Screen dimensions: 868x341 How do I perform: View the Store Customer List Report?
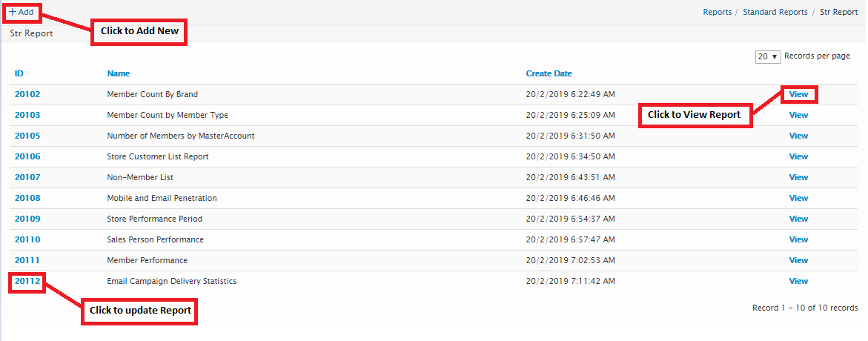click(798, 156)
